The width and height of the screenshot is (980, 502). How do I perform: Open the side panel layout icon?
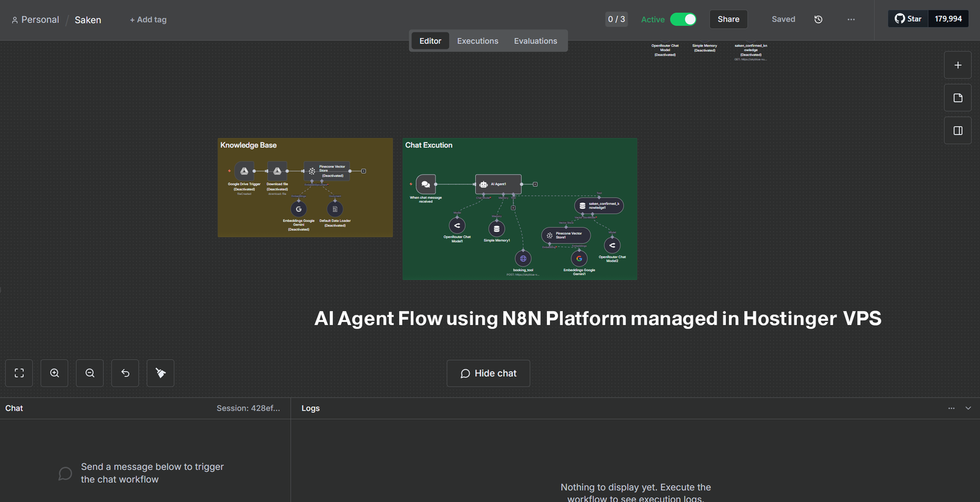click(x=958, y=130)
